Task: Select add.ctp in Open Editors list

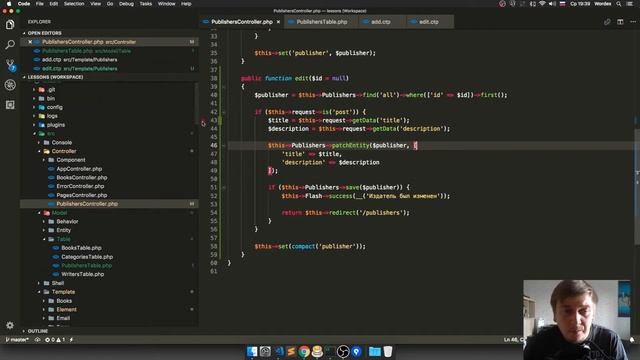Action: 109,60
